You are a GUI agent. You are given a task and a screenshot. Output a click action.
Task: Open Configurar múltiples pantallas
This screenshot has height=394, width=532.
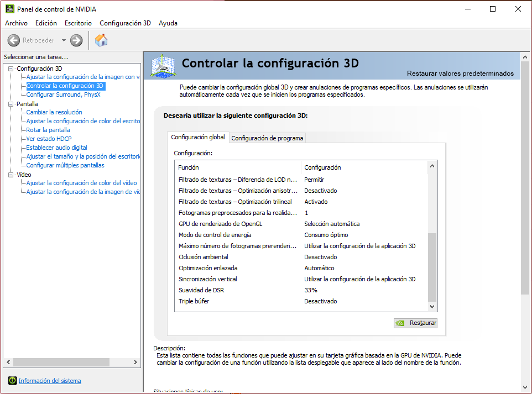(65, 165)
